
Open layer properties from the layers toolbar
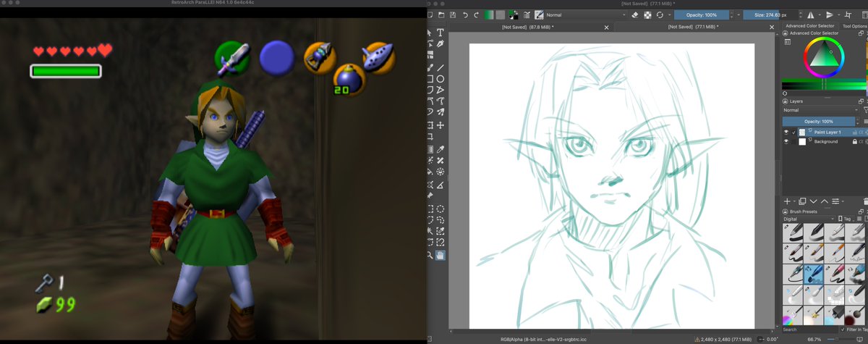pos(835,201)
